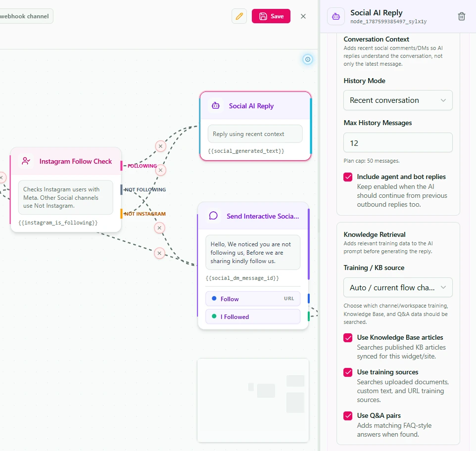This screenshot has width=476, height=451.
Task: Click the NOT INSTAGRAM output label
Action: 145,214
